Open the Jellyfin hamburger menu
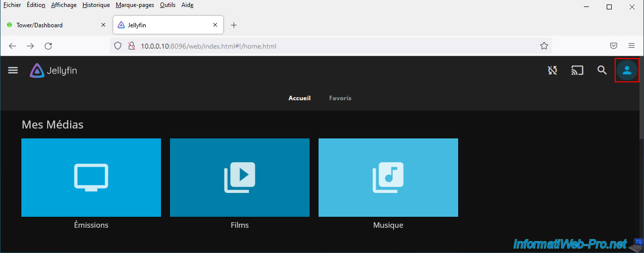The image size is (644, 253). [13, 70]
